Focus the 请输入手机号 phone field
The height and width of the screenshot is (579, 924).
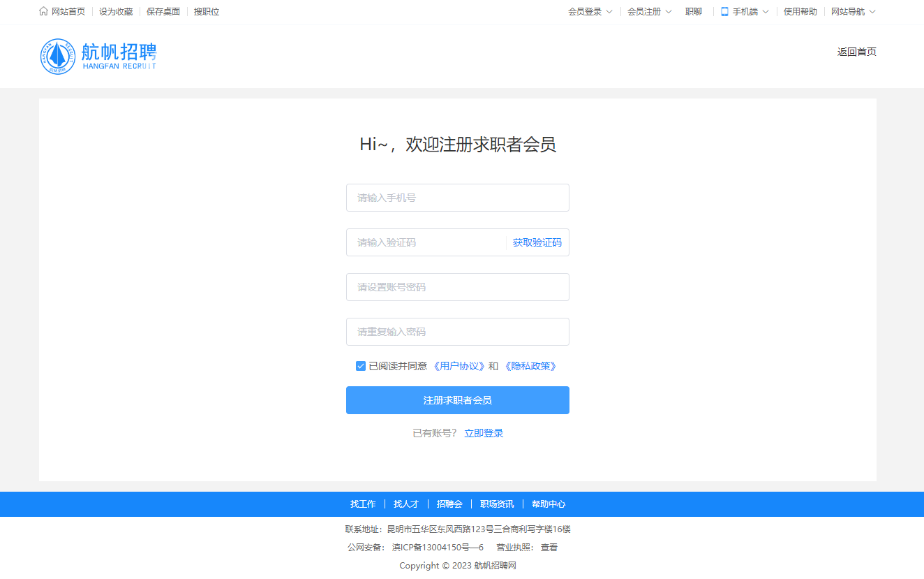click(x=457, y=198)
